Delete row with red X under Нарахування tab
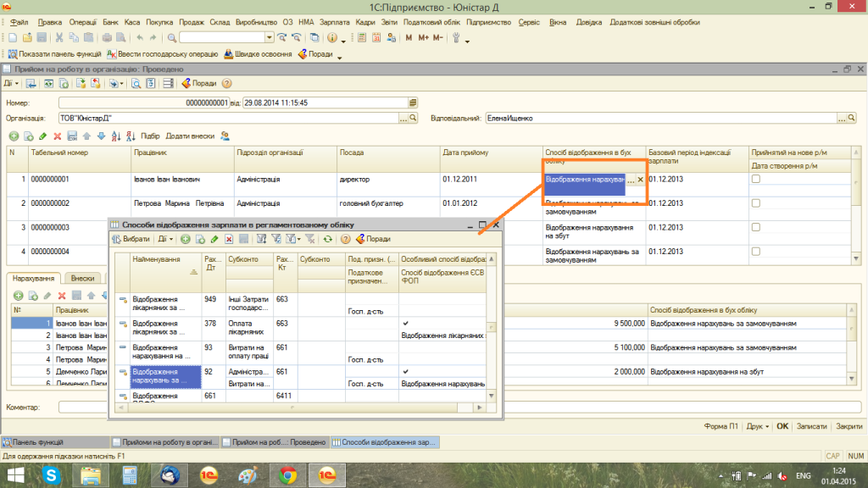The height and width of the screenshot is (488, 868). (x=62, y=296)
